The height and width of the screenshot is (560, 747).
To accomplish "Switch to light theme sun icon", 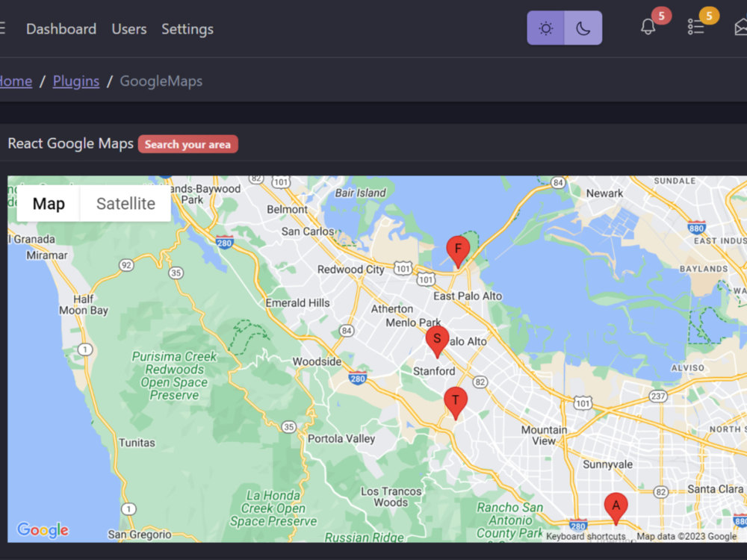I will (545, 28).
